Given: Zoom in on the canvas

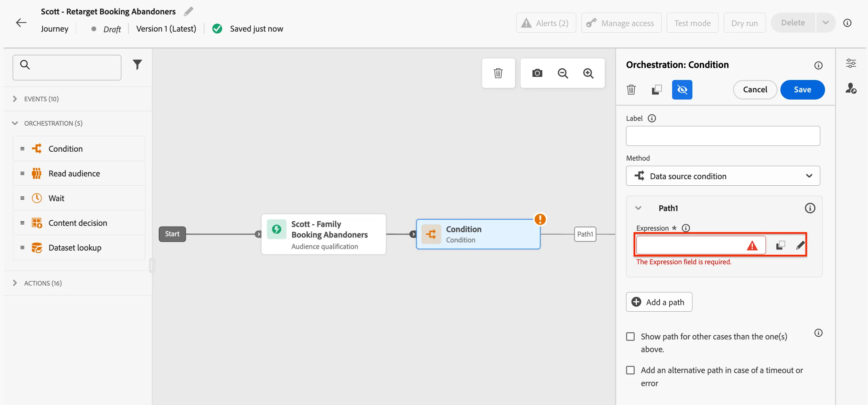Looking at the screenshot, I should click(588, 73).
